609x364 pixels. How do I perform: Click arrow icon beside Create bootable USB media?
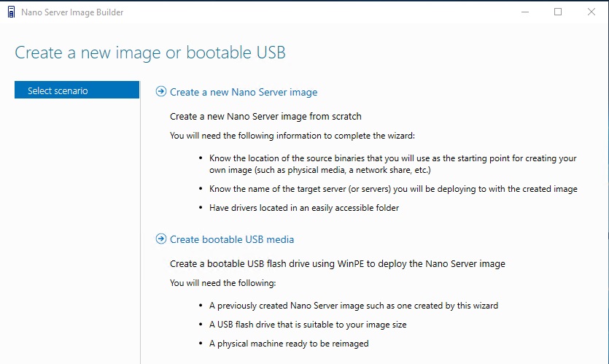click(160, 239)
